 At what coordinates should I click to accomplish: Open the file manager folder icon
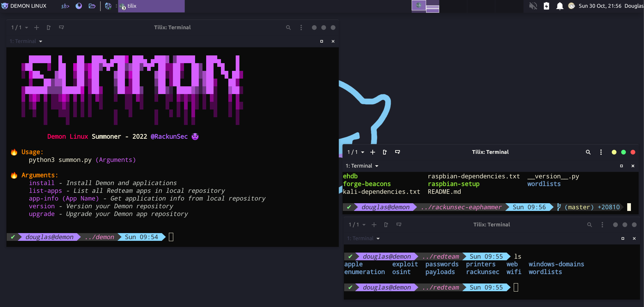pyautogui.click(x=92, y=6)
